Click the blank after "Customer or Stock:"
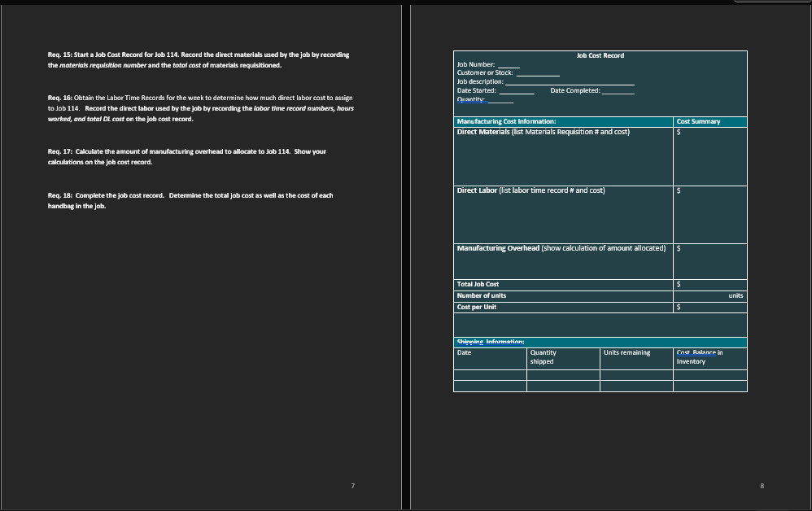The height and width of the screenshot is (511, 812). pyautogui.click(x=538, y=73)
